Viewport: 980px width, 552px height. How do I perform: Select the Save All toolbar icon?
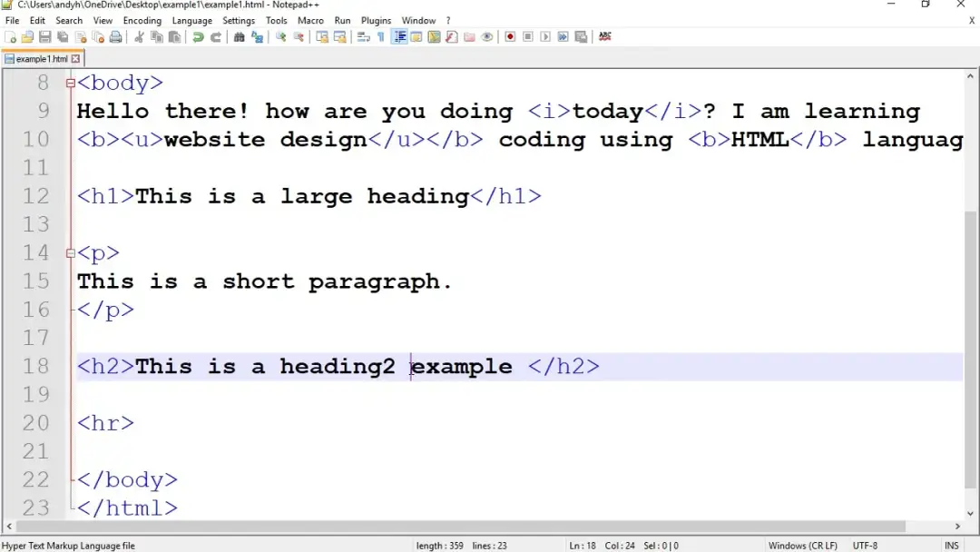pyautogui.click(x=63, y=36)
